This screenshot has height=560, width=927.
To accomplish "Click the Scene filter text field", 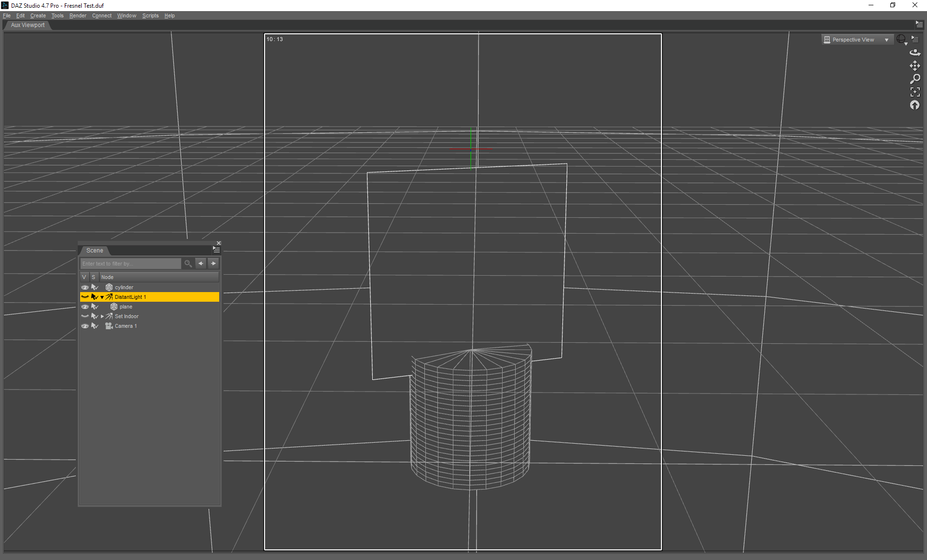I will 130,264.
